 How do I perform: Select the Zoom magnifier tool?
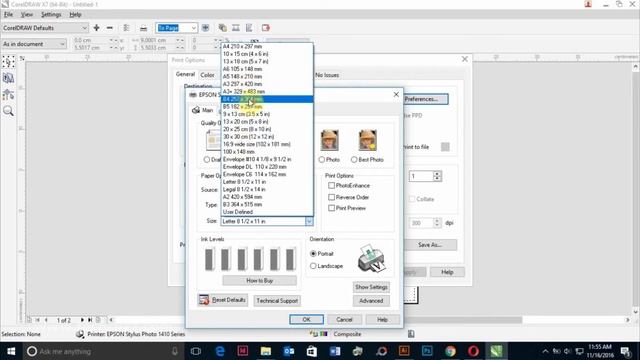tap(8, 111)
